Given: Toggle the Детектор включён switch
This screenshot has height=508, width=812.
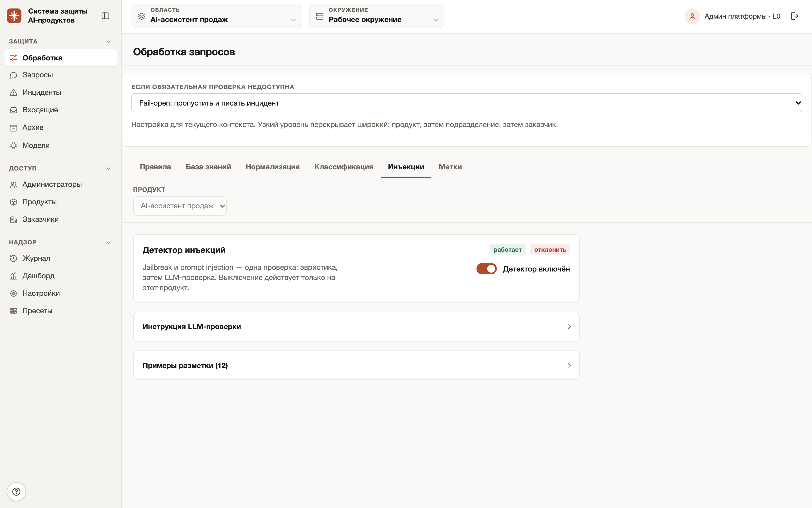Looking at the screenshot, I should (487, 269).
